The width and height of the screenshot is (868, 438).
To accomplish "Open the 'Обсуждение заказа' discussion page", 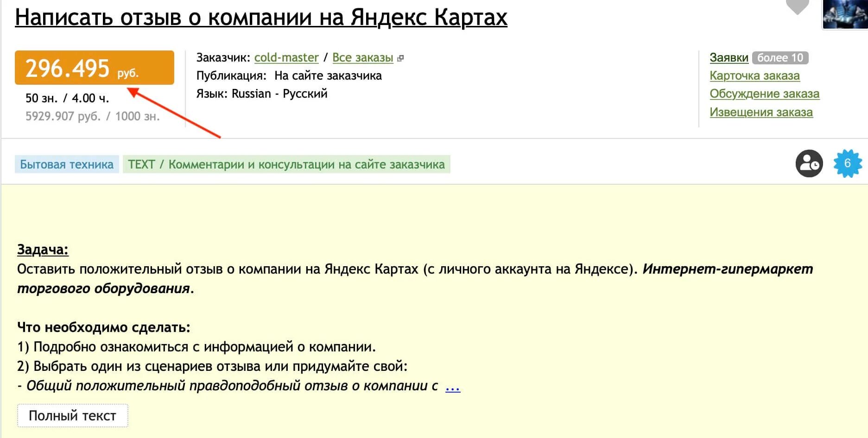I will pyautogui.click(x=764, y=94).
